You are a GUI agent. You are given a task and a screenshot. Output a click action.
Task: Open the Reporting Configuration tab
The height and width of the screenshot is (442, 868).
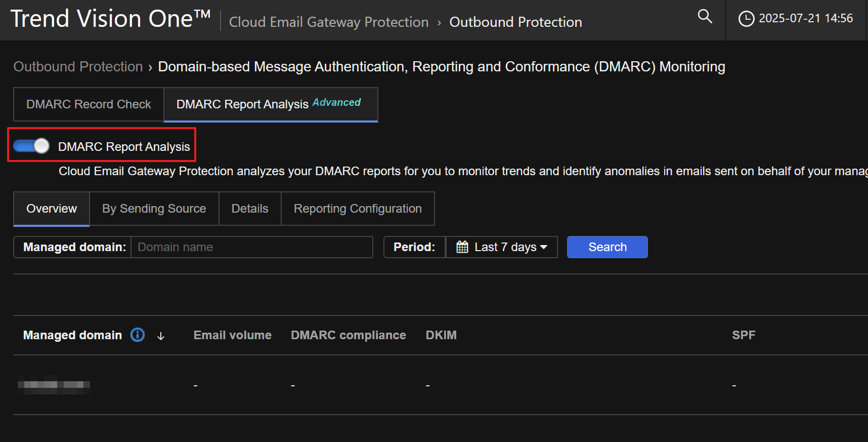coord(358,209)
